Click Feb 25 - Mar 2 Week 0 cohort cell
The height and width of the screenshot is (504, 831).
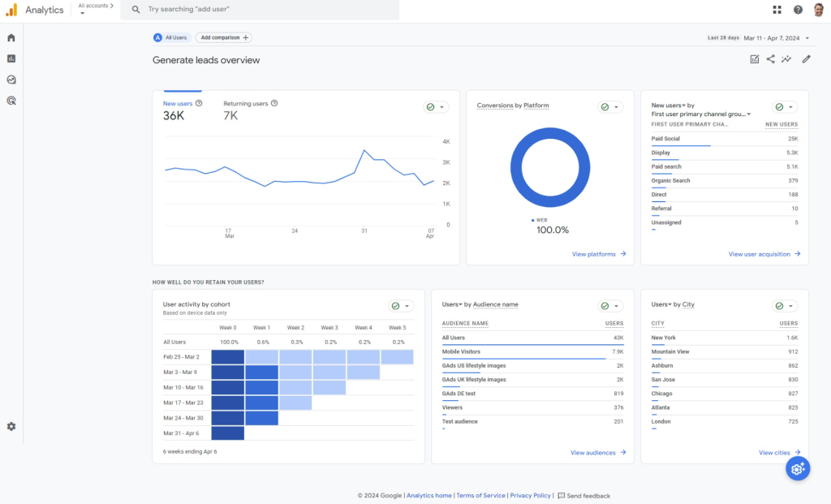(x=228, y=356)
